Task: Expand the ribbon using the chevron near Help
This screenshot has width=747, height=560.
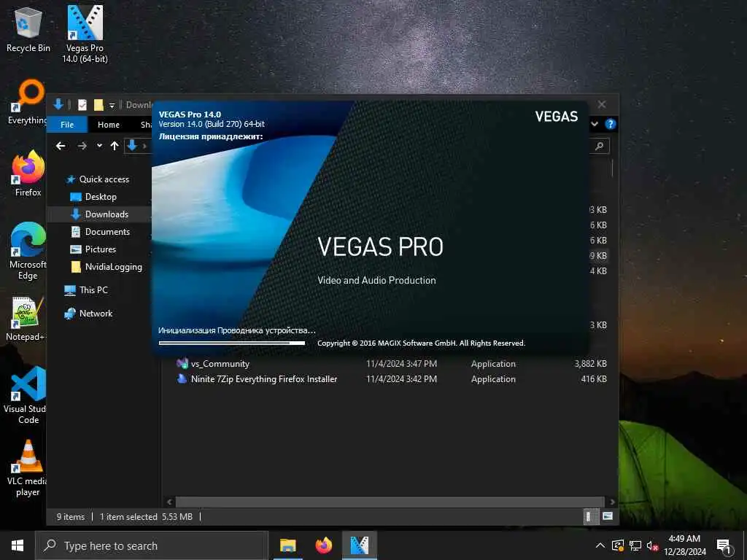Action: pyautogui.click(x=595, y=124)
